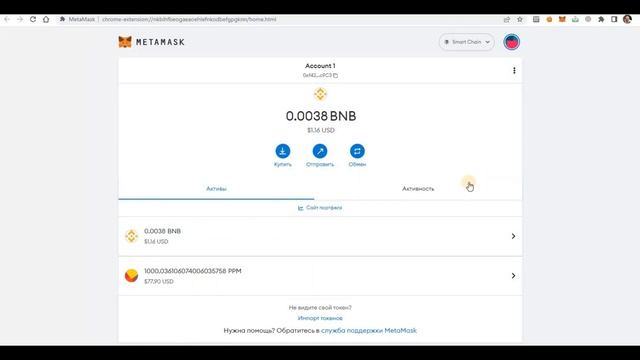The width and height of the screenshot is (640, 360).
Task: Click the orange round extension icon
Action: tap(549, 19)
